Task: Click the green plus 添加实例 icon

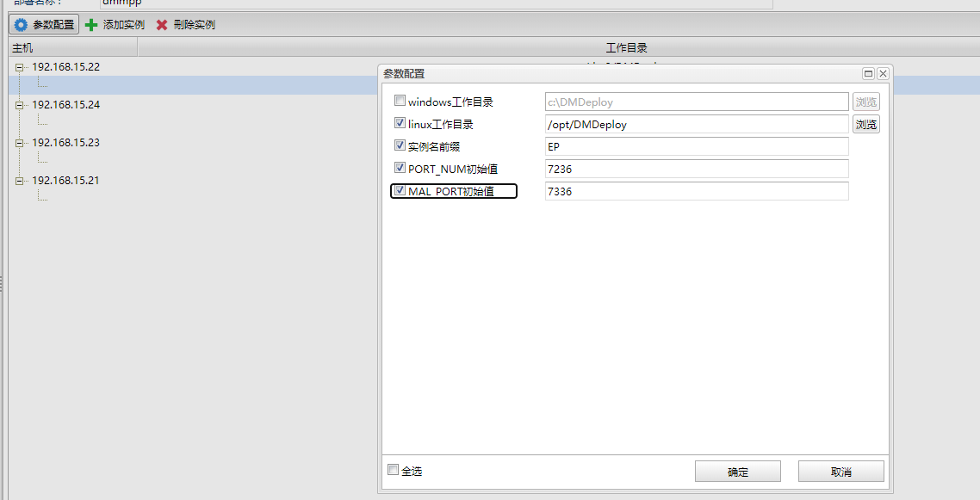Action: coord(90,24)
